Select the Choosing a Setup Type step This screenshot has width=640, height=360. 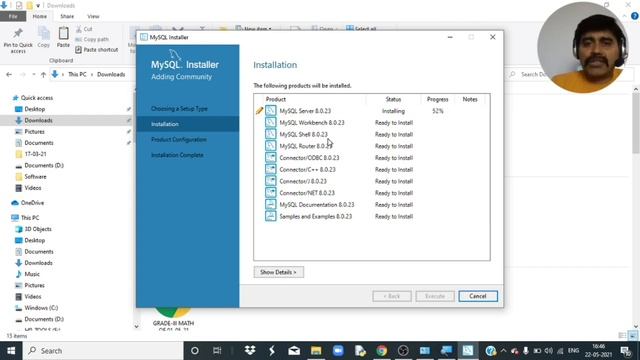(179, 109)
